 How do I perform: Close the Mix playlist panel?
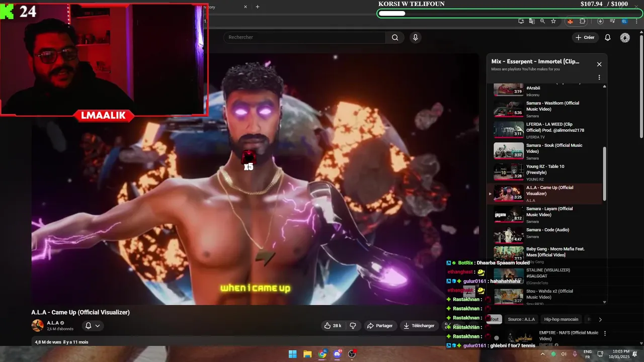pyautogui.click(x=599, y=64)
